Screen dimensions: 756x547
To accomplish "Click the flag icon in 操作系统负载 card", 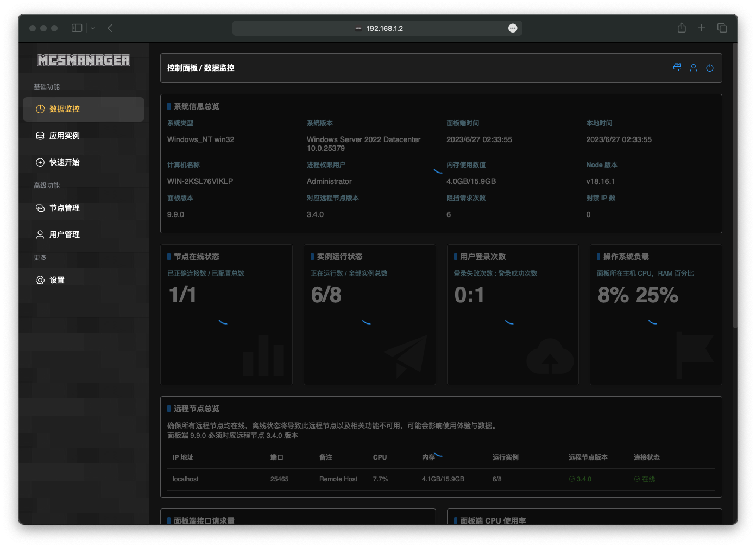I will [695, 355].
